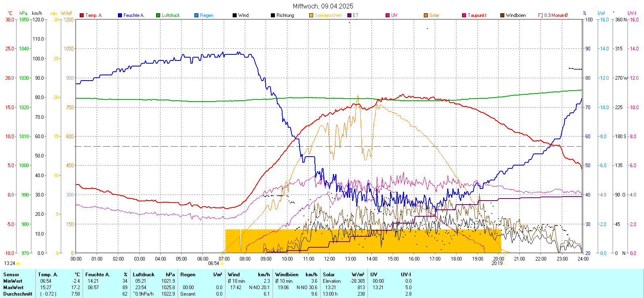Click the purple ET legend square
The width and height of the screenshot is (644, 298).
(349, 15)
